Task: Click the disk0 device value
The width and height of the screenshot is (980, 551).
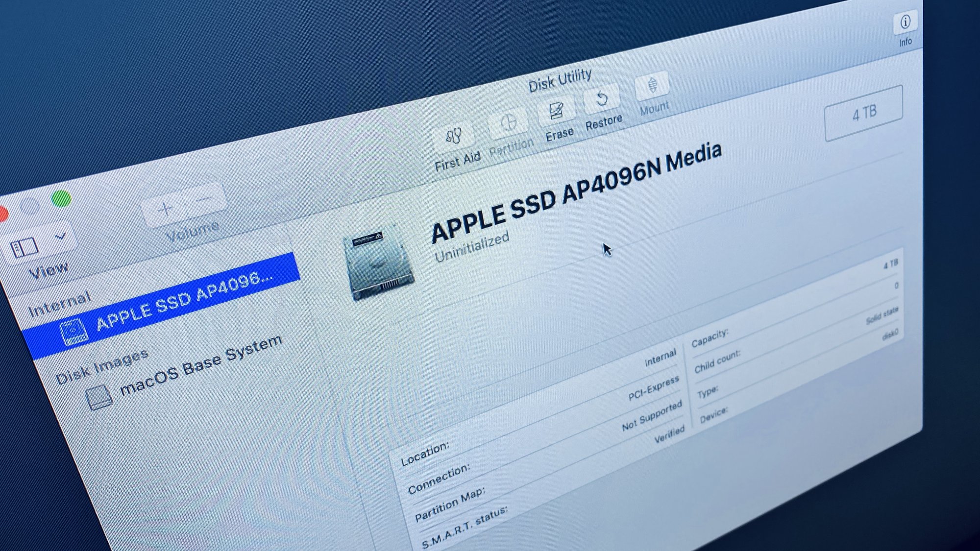Action: (x=890, y=335)
